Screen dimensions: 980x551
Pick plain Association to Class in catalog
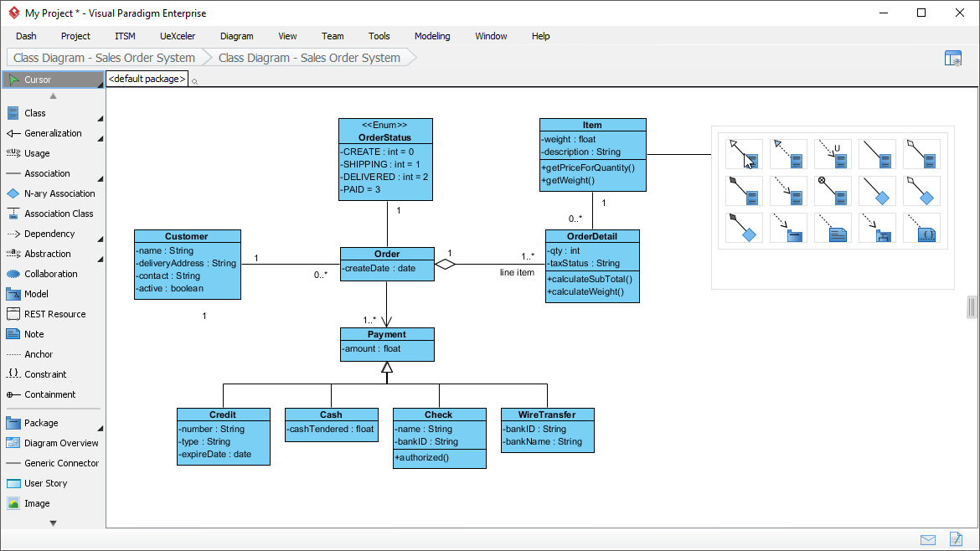click(x=877, y=154)
